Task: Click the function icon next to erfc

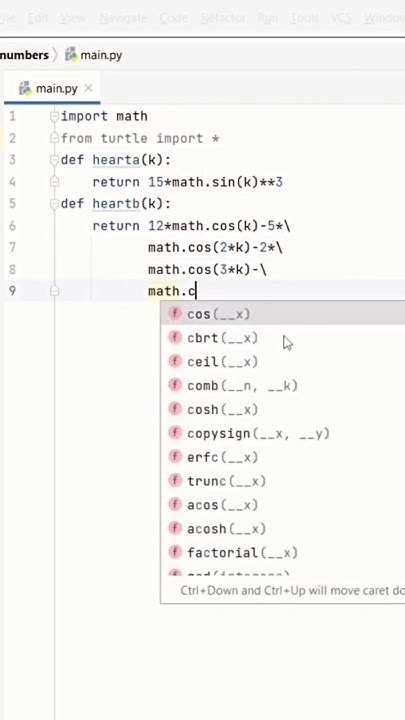Action: point(175,457)
